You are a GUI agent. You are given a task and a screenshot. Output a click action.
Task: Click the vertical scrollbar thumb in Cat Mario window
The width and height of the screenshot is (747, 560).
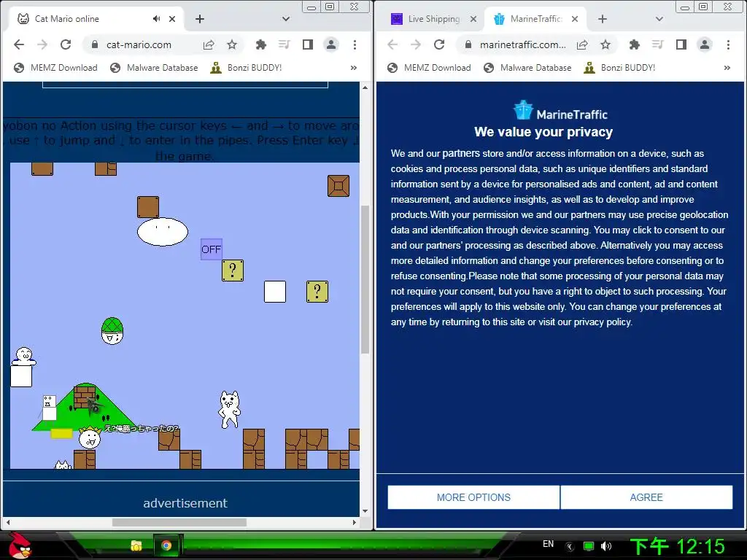[x=365, y=279]
